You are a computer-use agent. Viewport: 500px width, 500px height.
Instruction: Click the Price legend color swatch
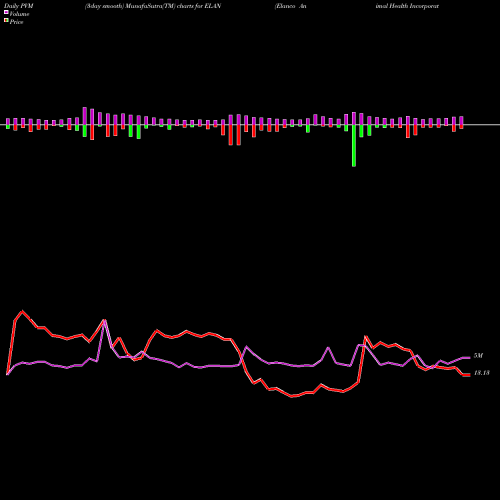coord(6,21)
